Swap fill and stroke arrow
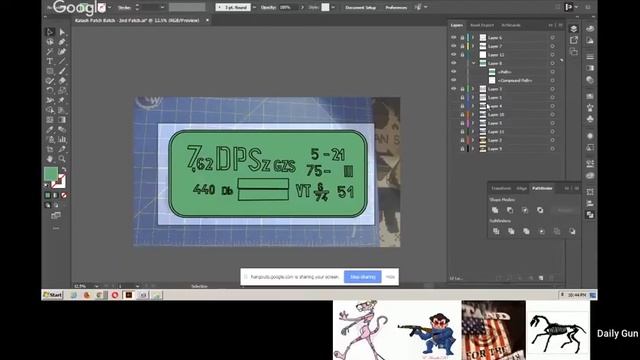This screenshot has height=360, width=640. [64, 169]
